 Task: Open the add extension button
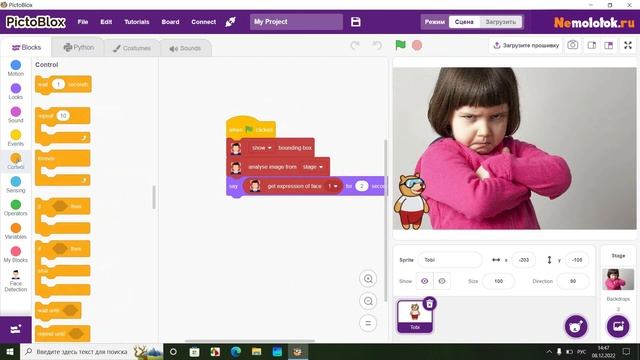pos(16,329)
